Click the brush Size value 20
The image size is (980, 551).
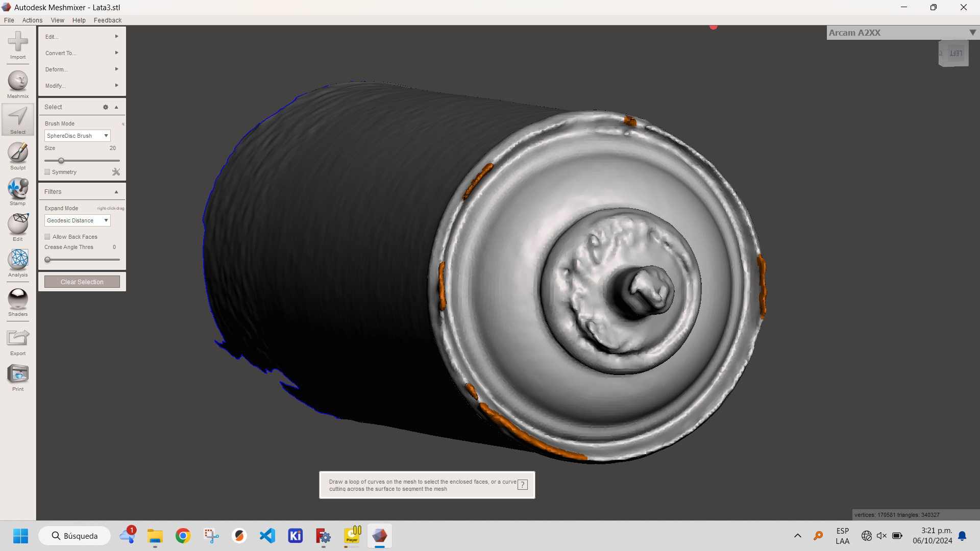tap(113, 148)
